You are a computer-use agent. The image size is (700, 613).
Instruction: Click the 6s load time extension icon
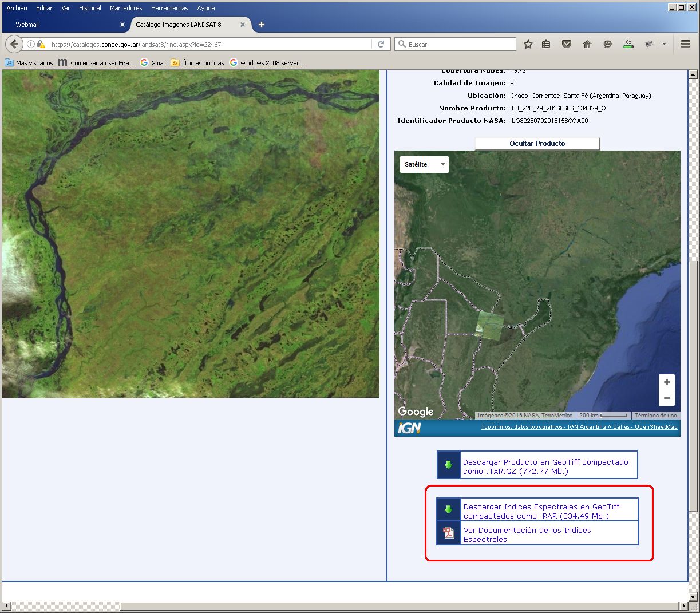click(628, 44)
